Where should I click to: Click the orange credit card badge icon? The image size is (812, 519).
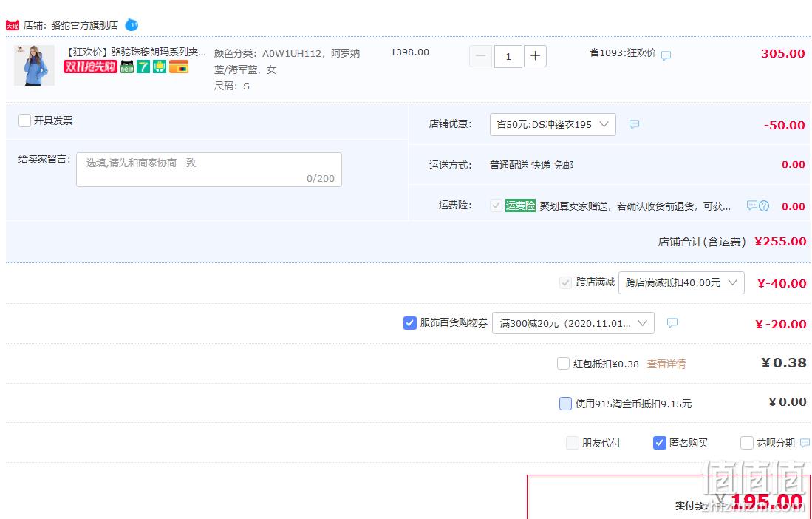point(179,67)
